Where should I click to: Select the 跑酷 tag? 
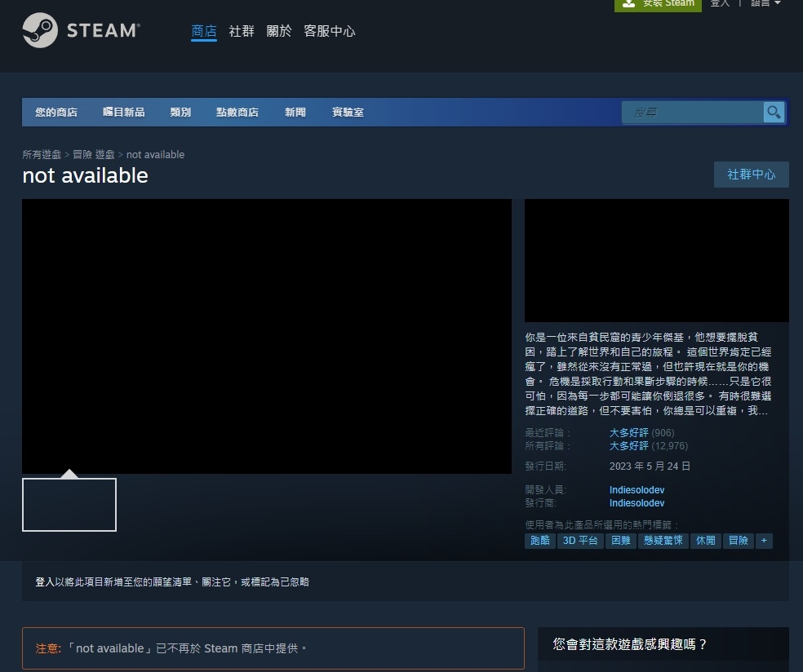point(539,541)
